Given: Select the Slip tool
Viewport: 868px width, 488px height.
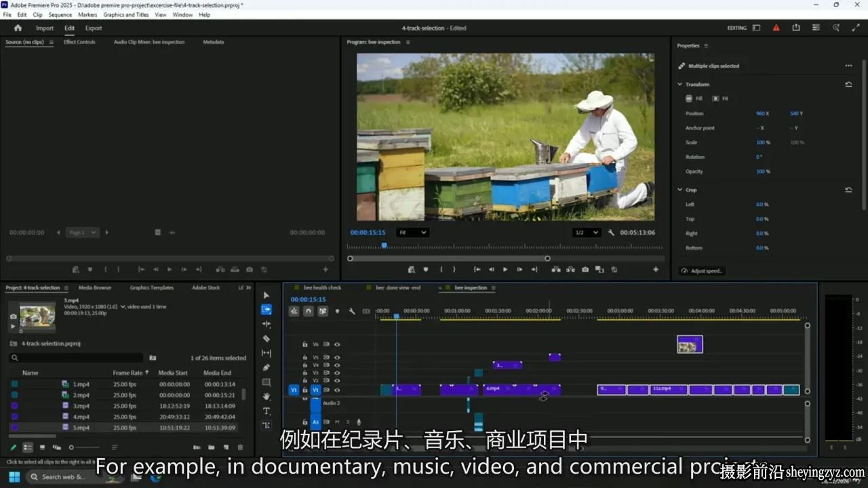Looking at the screenshot, I should [x=266, y=353].
